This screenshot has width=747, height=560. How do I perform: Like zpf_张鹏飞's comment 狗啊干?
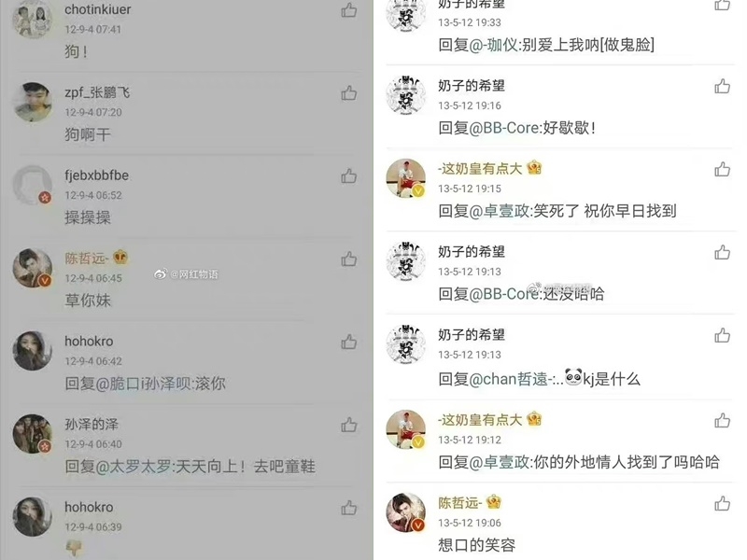pos(348,92)
